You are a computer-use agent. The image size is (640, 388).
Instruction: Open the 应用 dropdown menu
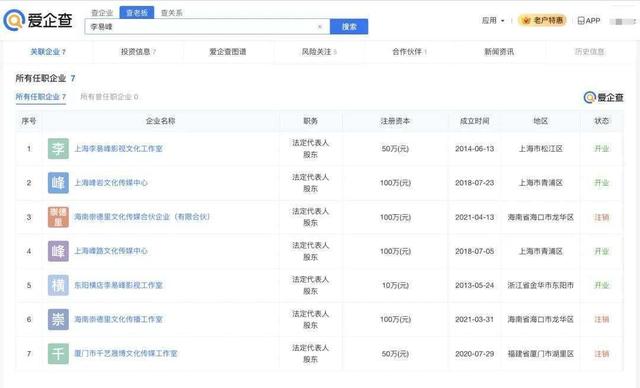pos(493,20)
